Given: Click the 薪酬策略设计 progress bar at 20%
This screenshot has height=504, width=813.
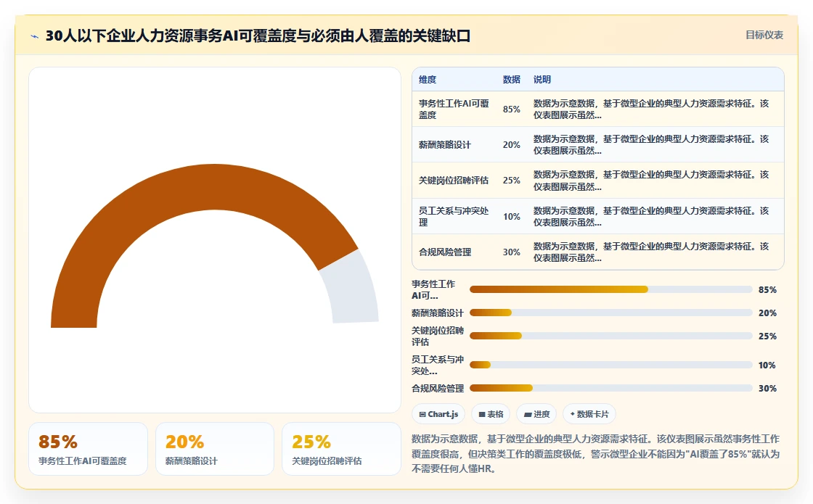Looking at the screenshot, I should click(610, 313).
